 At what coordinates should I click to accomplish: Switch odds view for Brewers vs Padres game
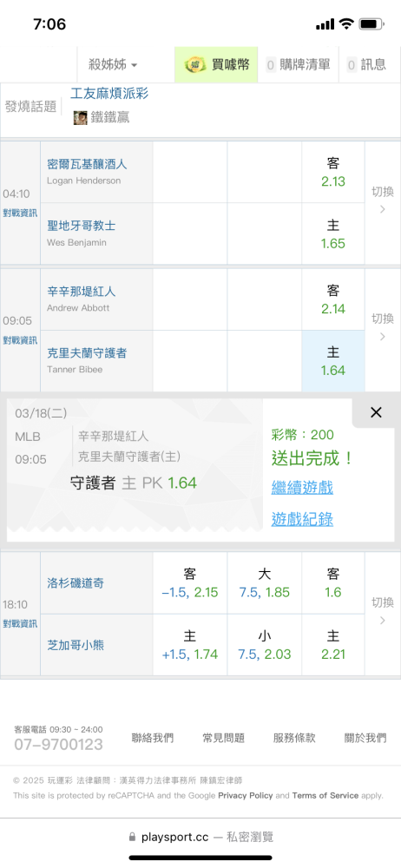(383, 201)
